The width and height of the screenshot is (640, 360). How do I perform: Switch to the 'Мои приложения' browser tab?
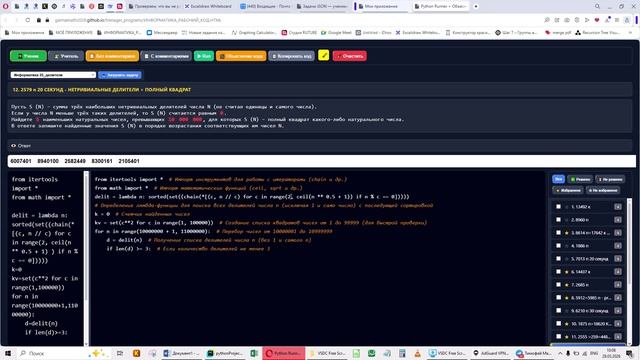coord(382,7)
